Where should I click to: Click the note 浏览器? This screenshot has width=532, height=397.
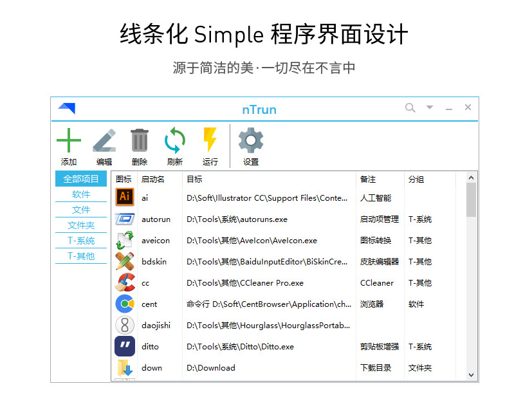[x=372, y=304]
